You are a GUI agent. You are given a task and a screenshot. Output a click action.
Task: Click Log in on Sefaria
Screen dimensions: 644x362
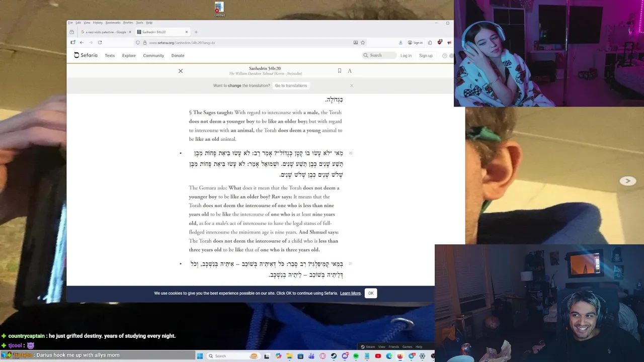[x=406, y=56]
